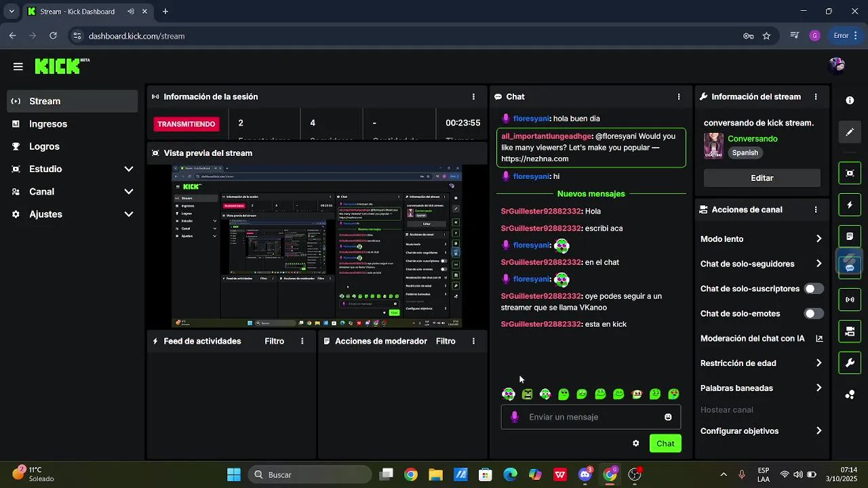Send message with the green Chat button
868x488 pixels.
click(x=665, y=443)
